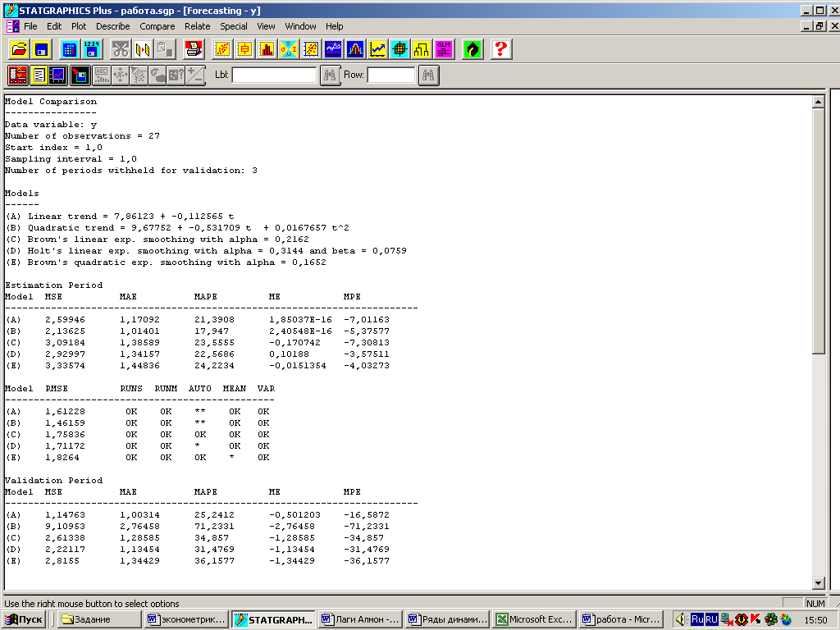Open the cluster dendrogram tree icon

422,49
